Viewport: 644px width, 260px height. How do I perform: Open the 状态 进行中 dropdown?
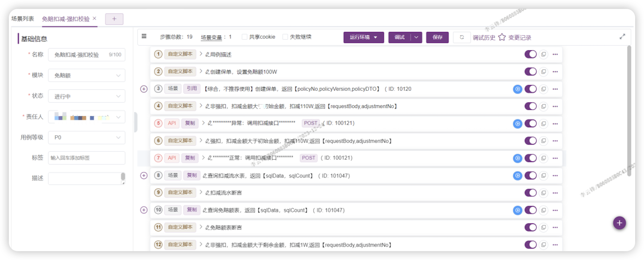pos(87,97)
